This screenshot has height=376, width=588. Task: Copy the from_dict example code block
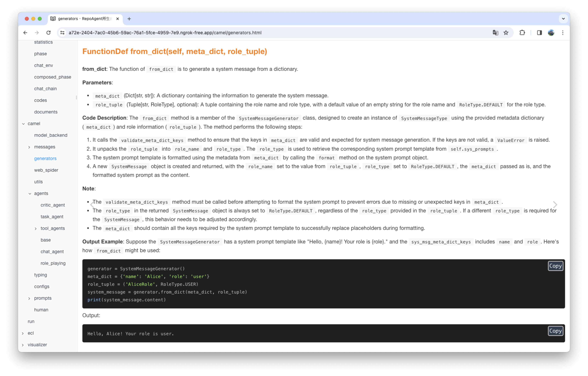(555, 266)
